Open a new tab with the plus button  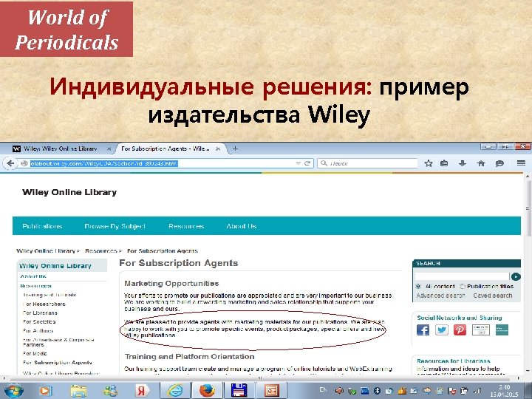point(235,149)
